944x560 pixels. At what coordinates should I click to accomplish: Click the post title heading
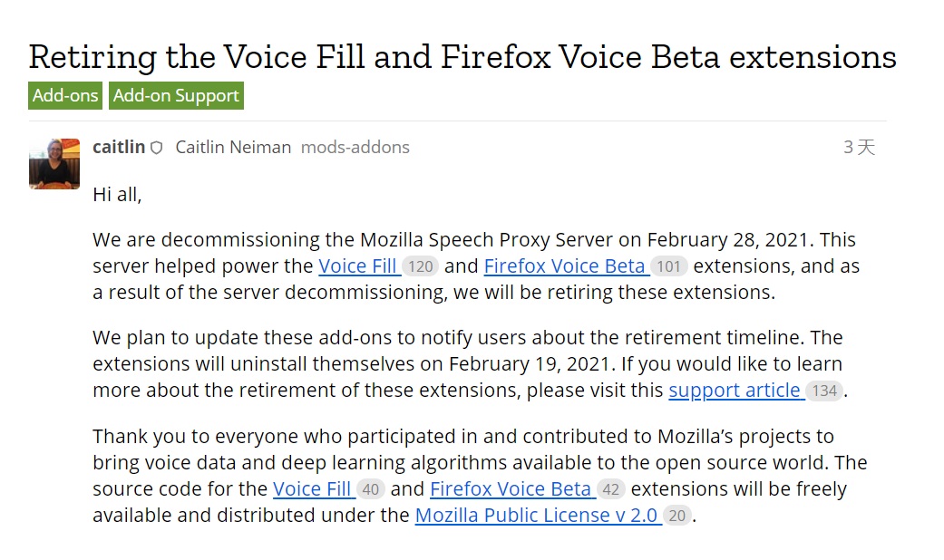[462, 57]
